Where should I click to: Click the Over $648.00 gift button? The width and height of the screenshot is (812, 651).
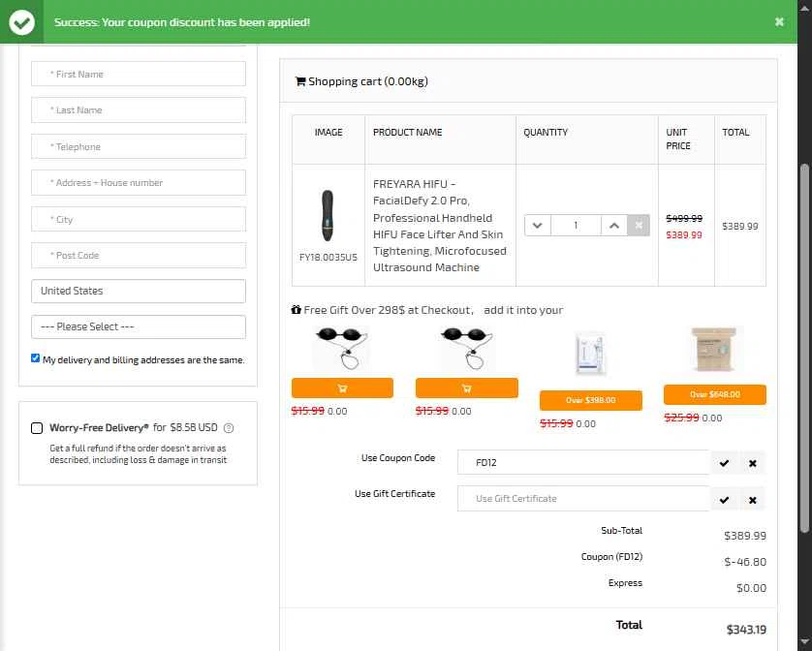(715, 394)
